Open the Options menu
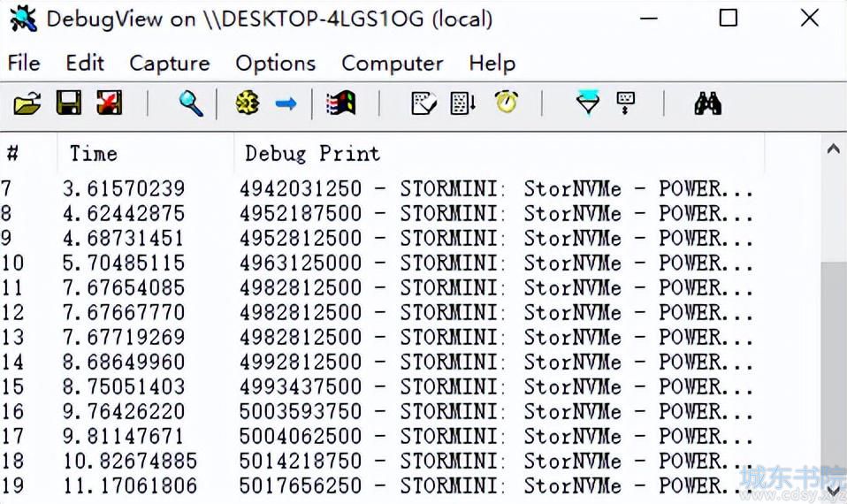 tap(276, 63)
